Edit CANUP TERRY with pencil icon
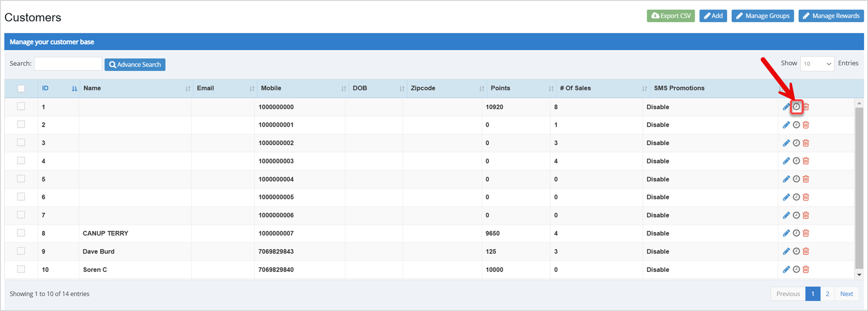 point(786,233)
